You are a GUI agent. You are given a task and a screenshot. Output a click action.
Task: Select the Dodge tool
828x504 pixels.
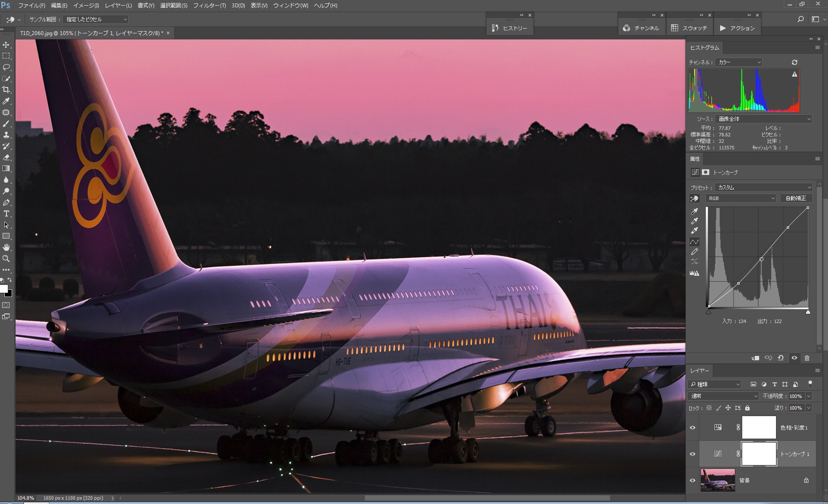click(x=6, y=191)
